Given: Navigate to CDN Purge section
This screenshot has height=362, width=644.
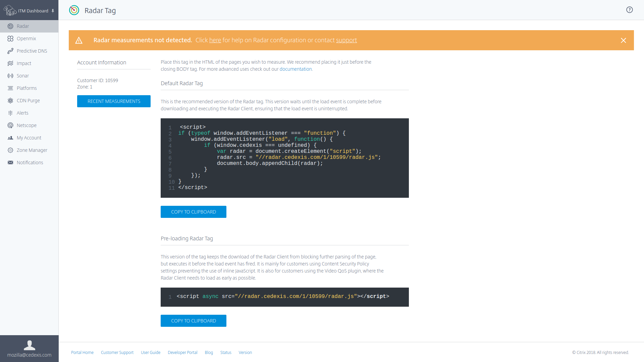Looking at the screenshot, I should click(x=29, y=100).
